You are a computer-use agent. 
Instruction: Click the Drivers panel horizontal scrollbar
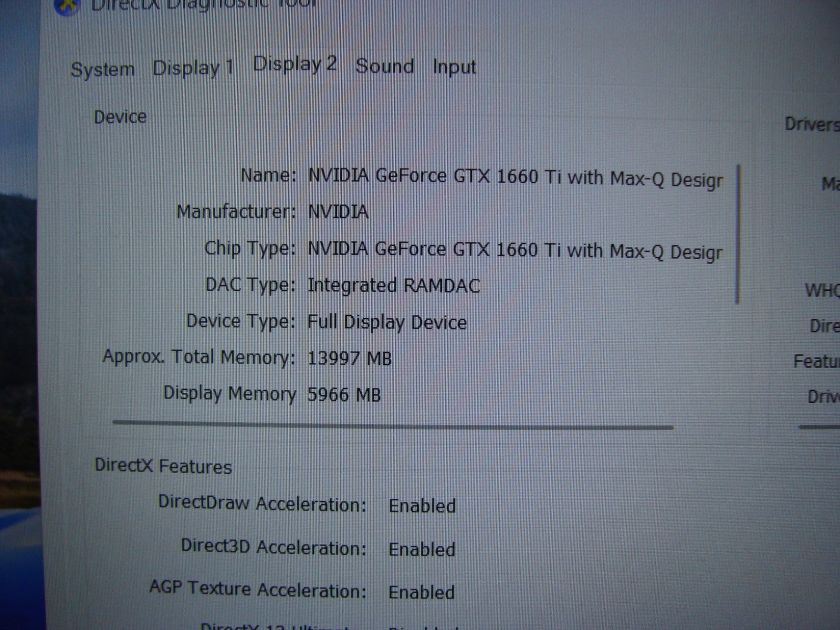pyautogui.click(x=819, y=427)
